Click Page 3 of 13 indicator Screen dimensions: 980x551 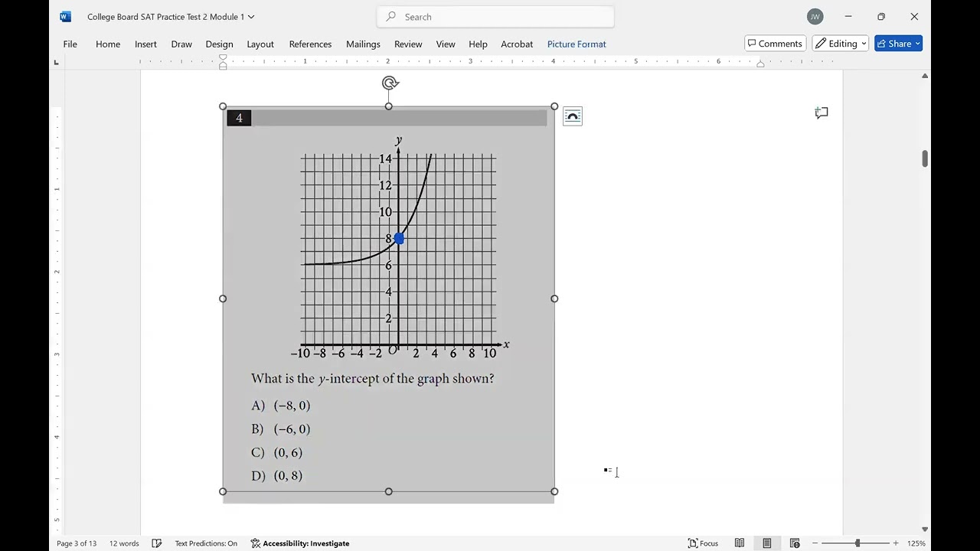(77, 543)
